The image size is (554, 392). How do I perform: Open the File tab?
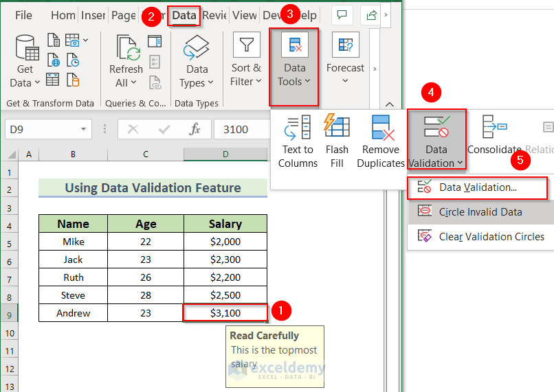[x=23, y=15]
